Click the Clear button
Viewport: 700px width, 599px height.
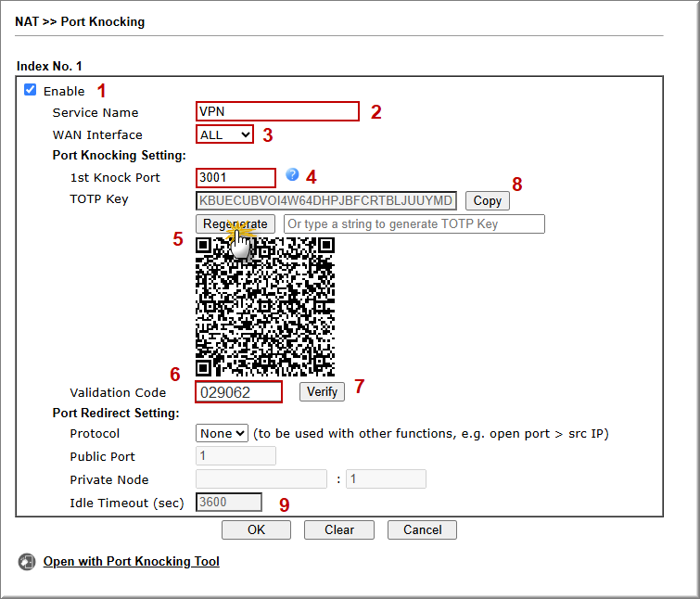[x=339, y=529]
